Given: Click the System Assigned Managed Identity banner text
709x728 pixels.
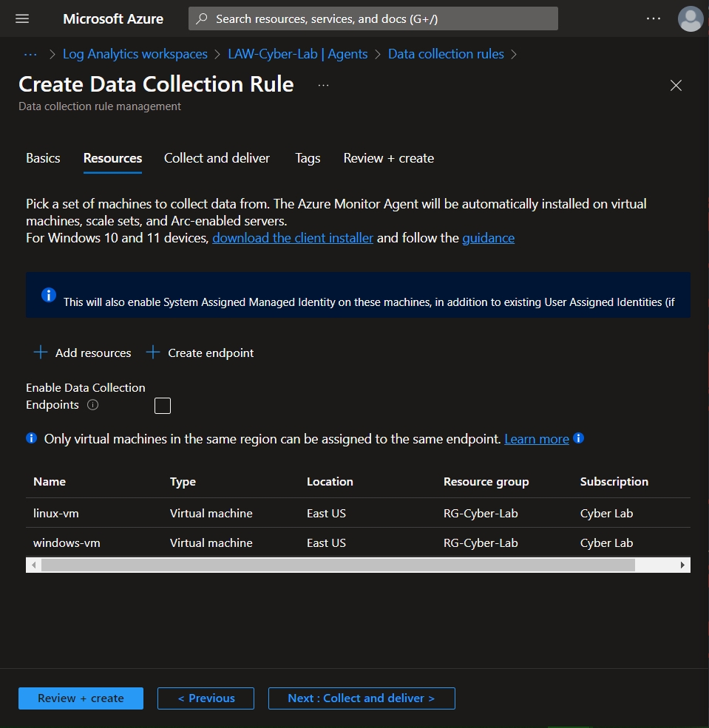Looking at the screenshot, I should click(x=369, y=302).
